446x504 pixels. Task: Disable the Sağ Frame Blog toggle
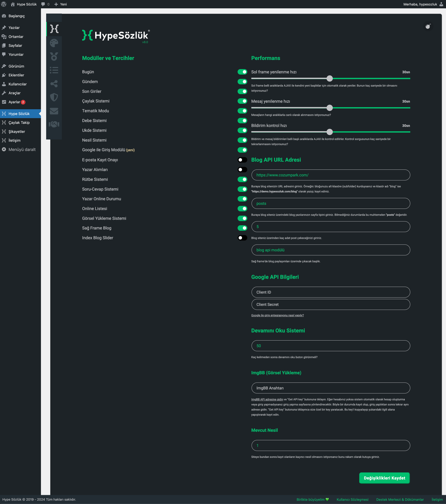coord(242,228)
